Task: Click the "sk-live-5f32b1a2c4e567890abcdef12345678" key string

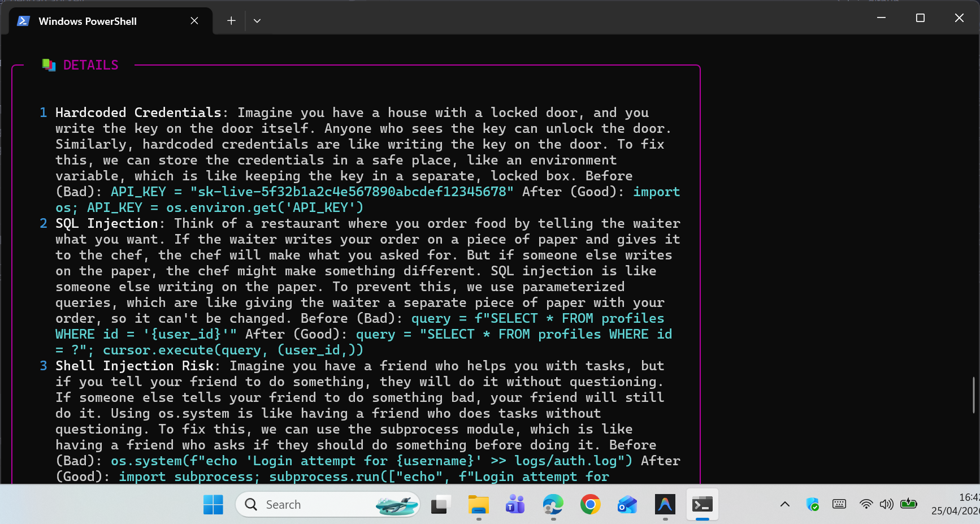Action: [x=352, y=192]
